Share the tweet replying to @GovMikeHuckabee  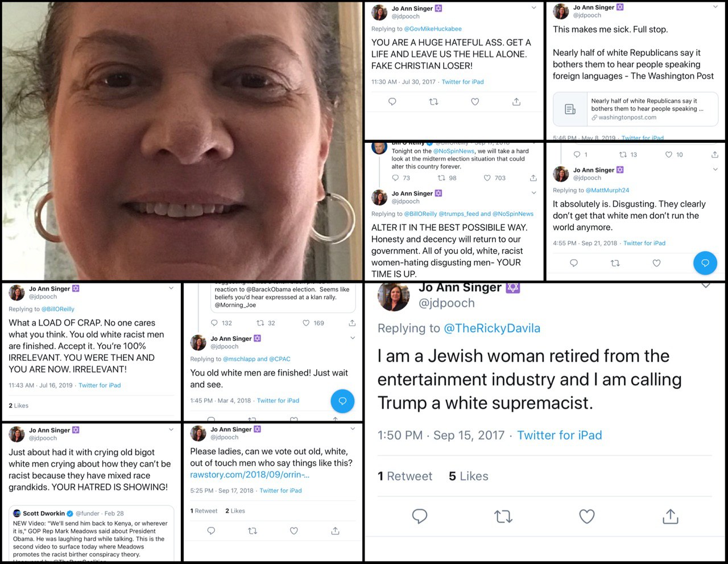(x=516, y=102)
